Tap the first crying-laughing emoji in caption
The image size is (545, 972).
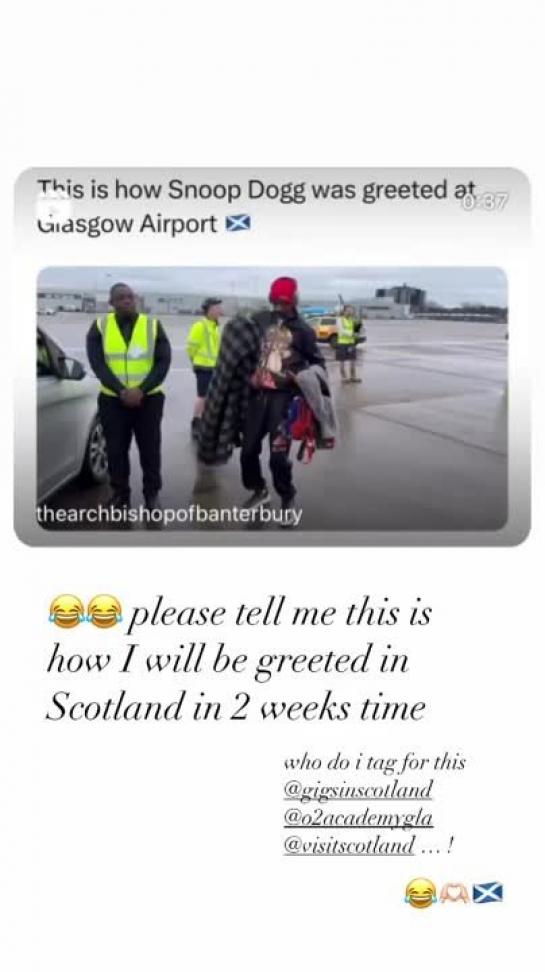[x=66, y=612]
